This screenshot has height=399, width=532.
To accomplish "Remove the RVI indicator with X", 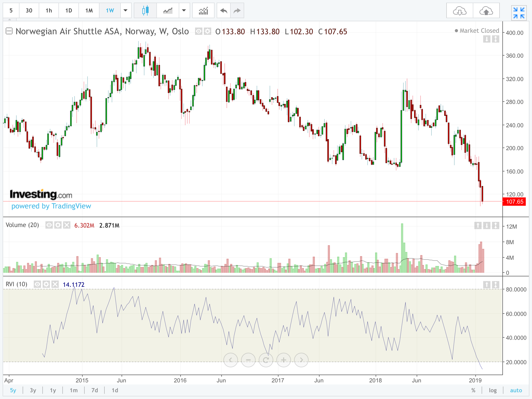I will [x=55, y=284].
